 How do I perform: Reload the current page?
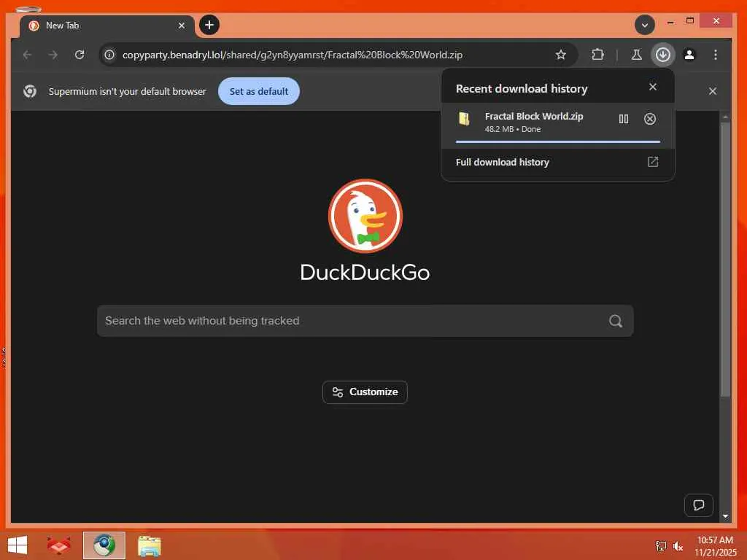(x=80, y=55)
